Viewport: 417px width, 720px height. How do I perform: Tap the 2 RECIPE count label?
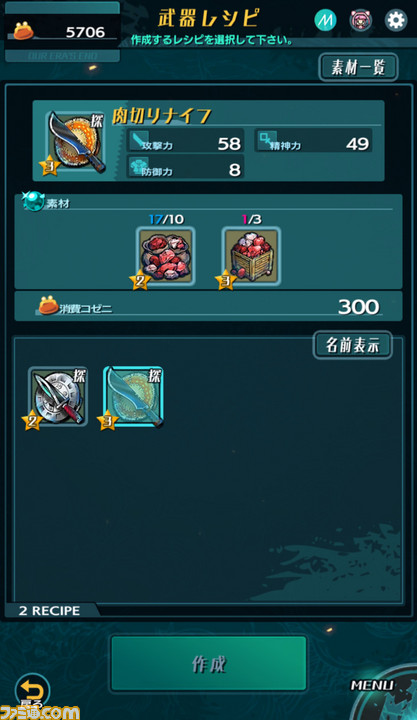[50, 611]
